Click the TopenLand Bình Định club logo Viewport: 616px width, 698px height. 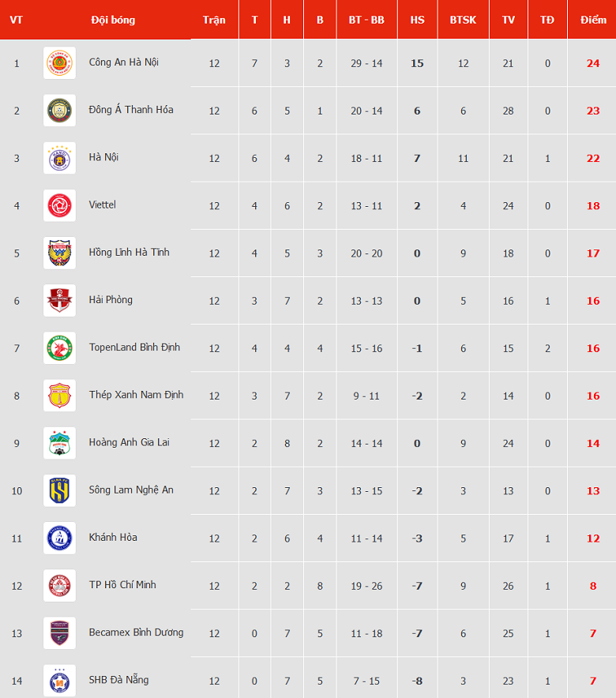pyautogui.click(x=59, y=348)
